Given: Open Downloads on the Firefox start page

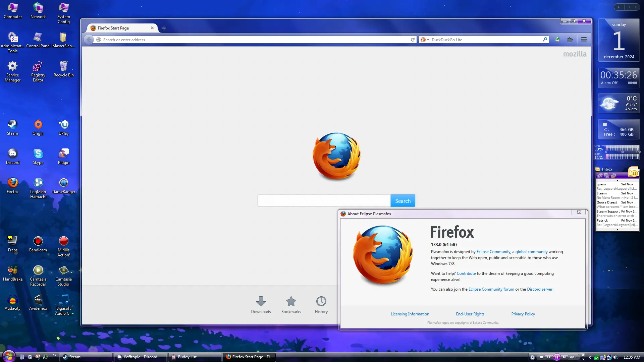Looking at the screenshot, I should [261, 305].
